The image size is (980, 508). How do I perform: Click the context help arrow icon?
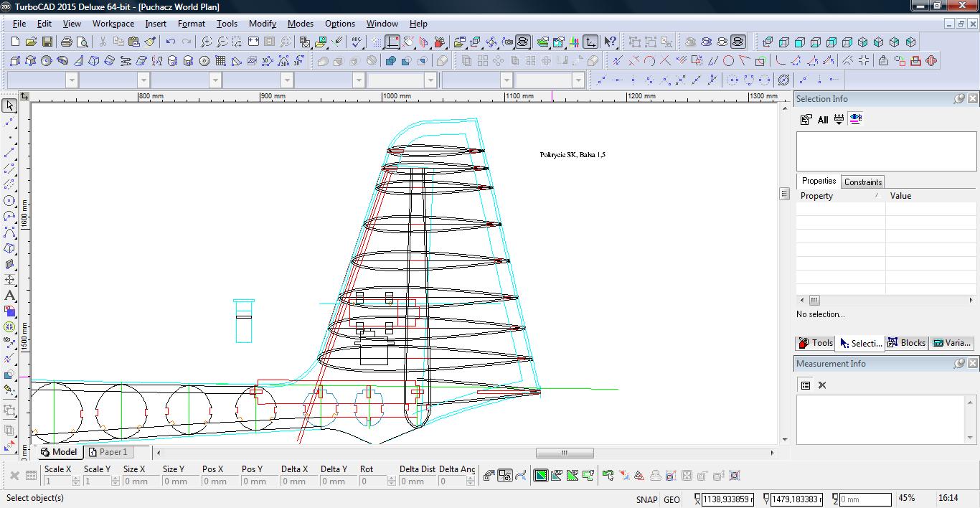point(610,42)
